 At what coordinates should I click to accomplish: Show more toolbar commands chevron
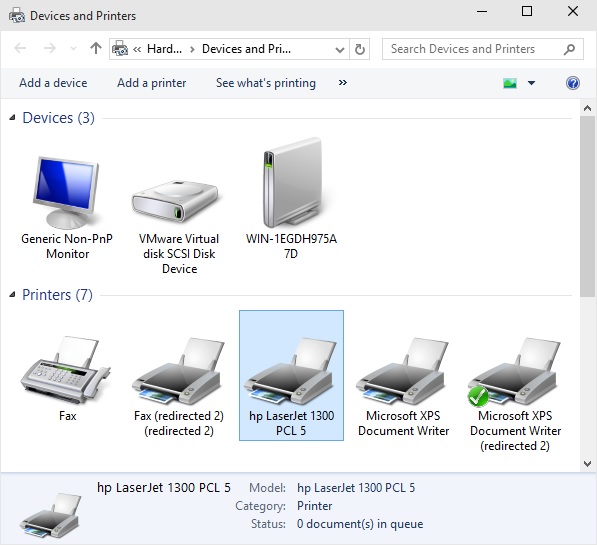(x=343, y=83)
